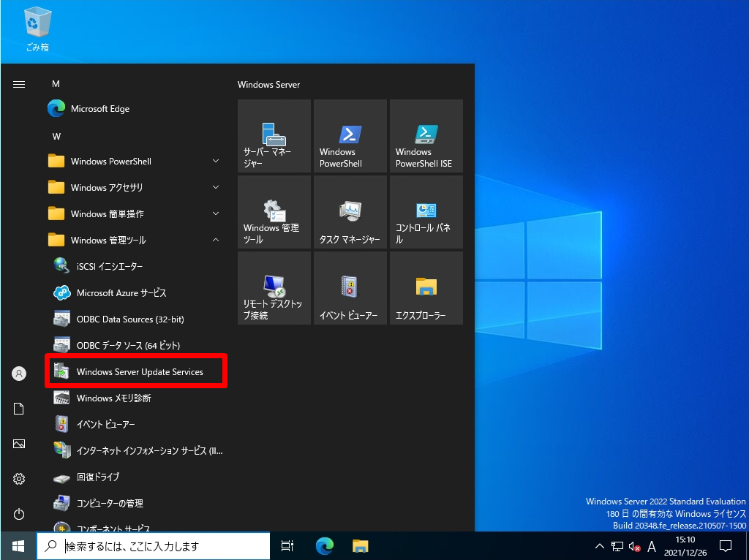Open イベント ビューアー in the app list
Viewport: 749px width, 560px height.
point(135,424)
